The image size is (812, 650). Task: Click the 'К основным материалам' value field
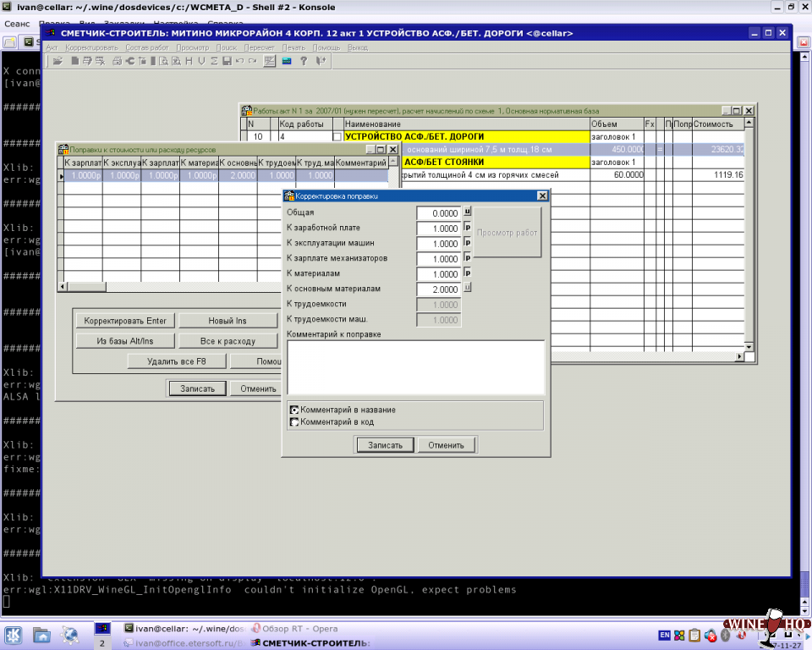tap(438, 289)
